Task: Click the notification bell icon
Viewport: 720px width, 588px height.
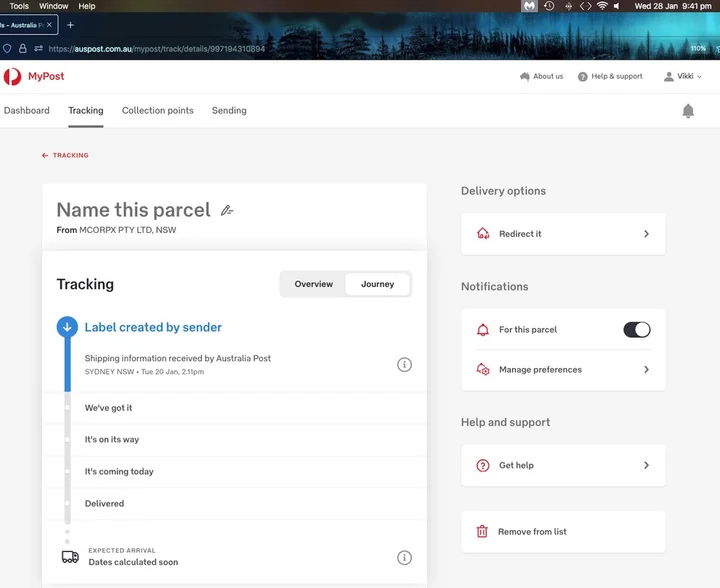Action: click(x=688, y=111)
